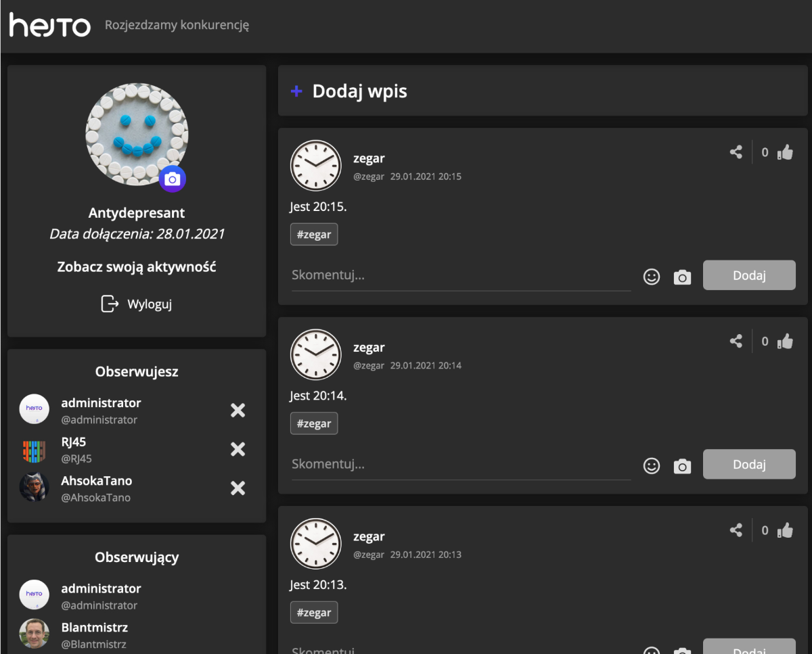
Task: Open Zobacz swoją aktywność link
Action: point(137,266)
